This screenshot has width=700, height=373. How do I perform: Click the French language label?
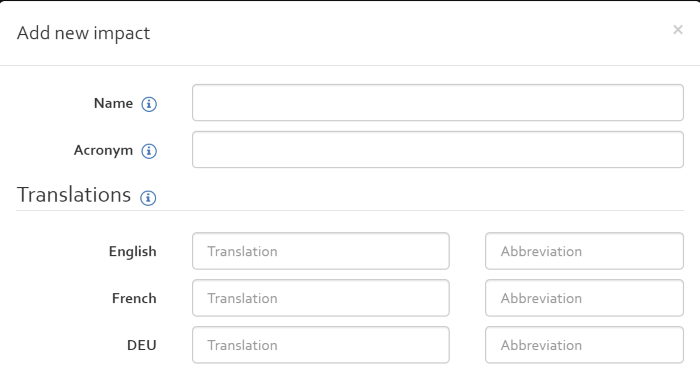coord(134,298)
